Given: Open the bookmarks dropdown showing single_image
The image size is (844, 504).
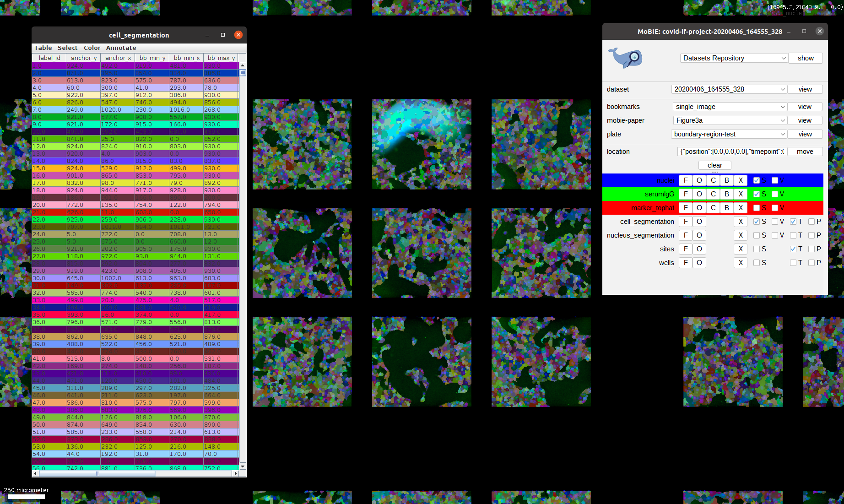Looking at the screenshot, I should (730, 107).
